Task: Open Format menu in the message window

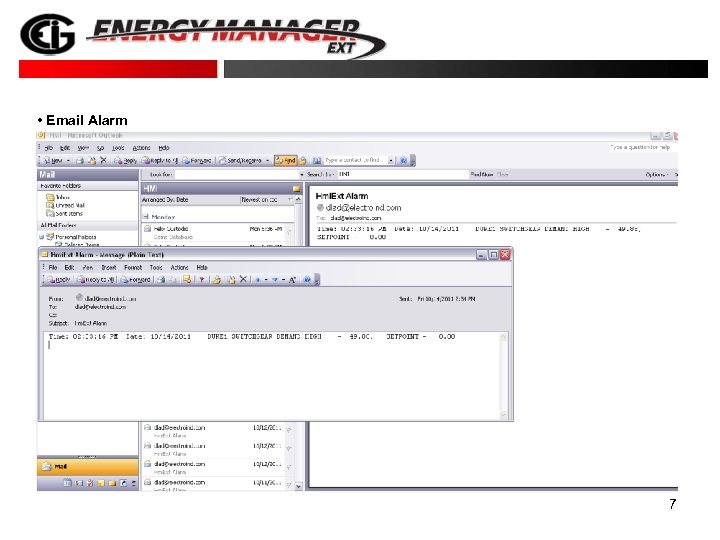Action: click(133, 267)
